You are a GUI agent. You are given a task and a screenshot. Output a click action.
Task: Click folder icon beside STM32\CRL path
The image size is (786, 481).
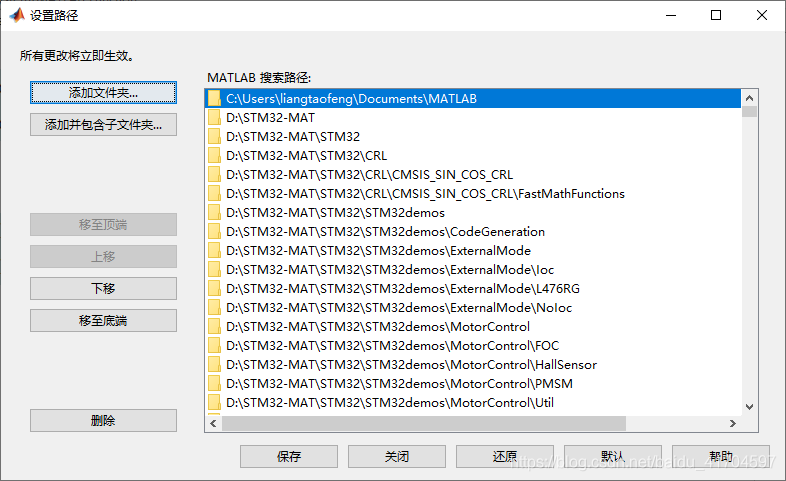coord(214,155)
